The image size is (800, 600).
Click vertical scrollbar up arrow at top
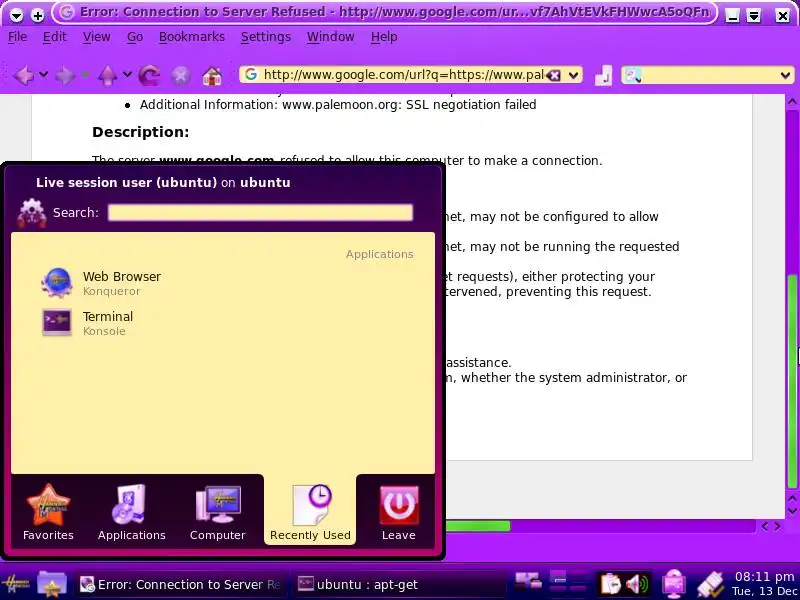[792, 102]
